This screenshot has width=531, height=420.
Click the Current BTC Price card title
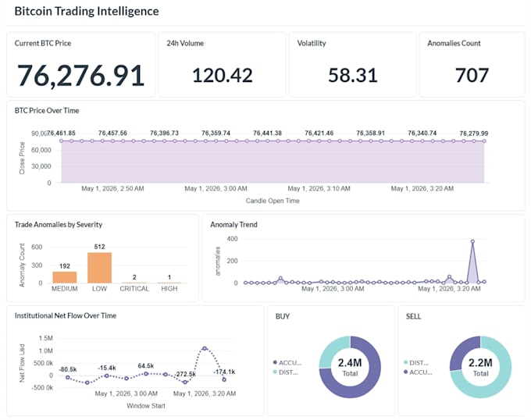43,43
